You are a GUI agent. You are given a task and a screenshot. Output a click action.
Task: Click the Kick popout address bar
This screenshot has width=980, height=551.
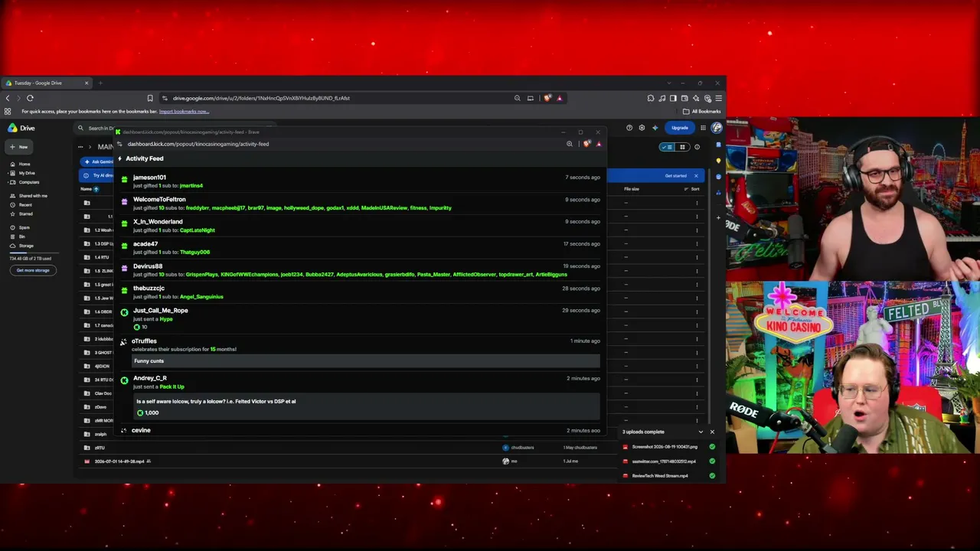point(198,144)
